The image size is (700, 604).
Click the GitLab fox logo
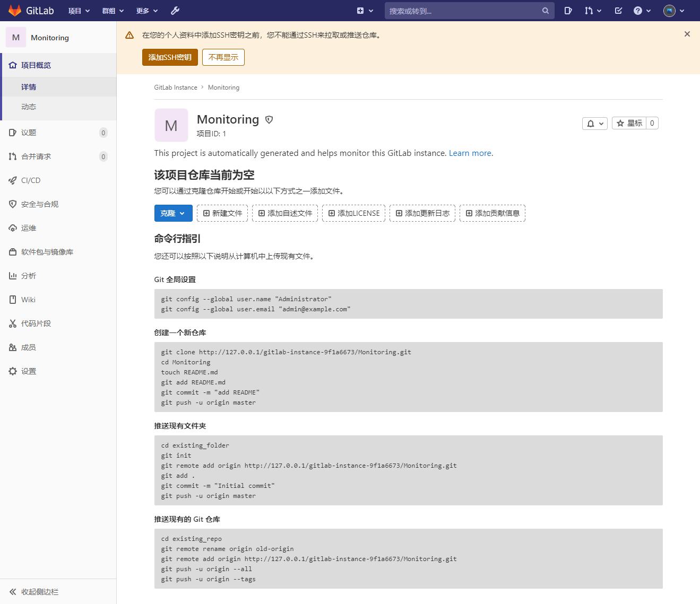tap(15, 11)
